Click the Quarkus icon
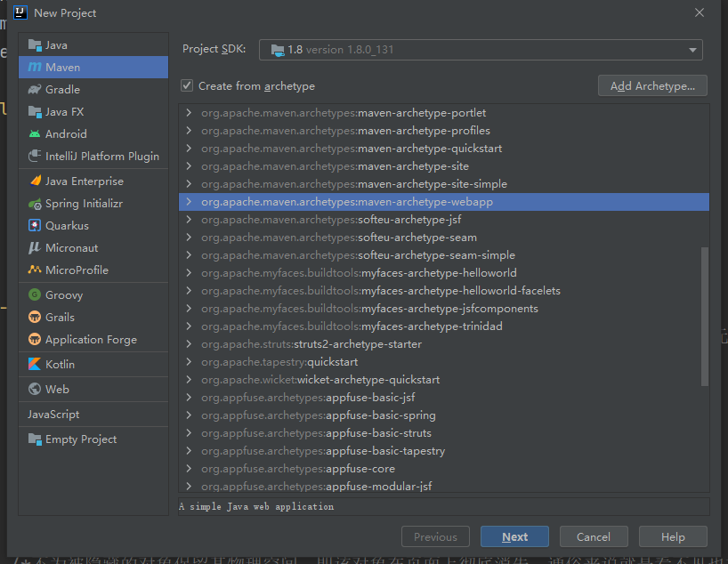The image size is (728, 564). tap(35, 226)
